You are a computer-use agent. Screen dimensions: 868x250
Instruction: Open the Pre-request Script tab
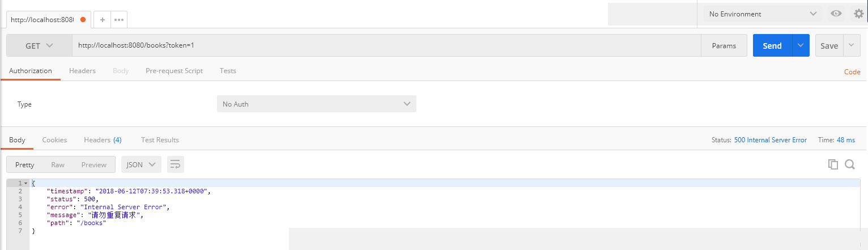click(x=174, y=71)
